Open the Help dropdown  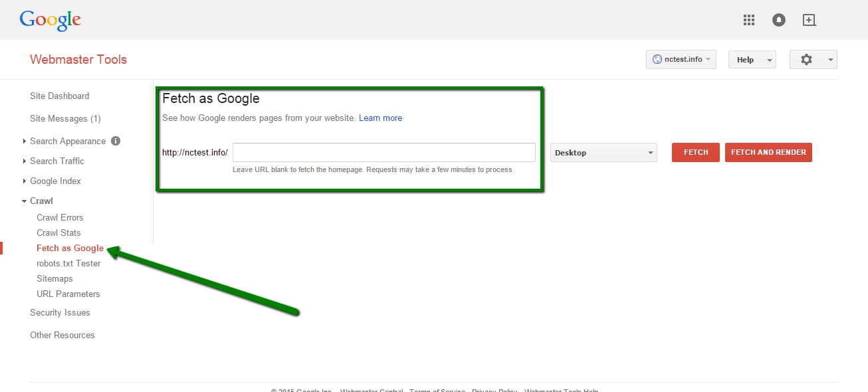tap(752, 59)
